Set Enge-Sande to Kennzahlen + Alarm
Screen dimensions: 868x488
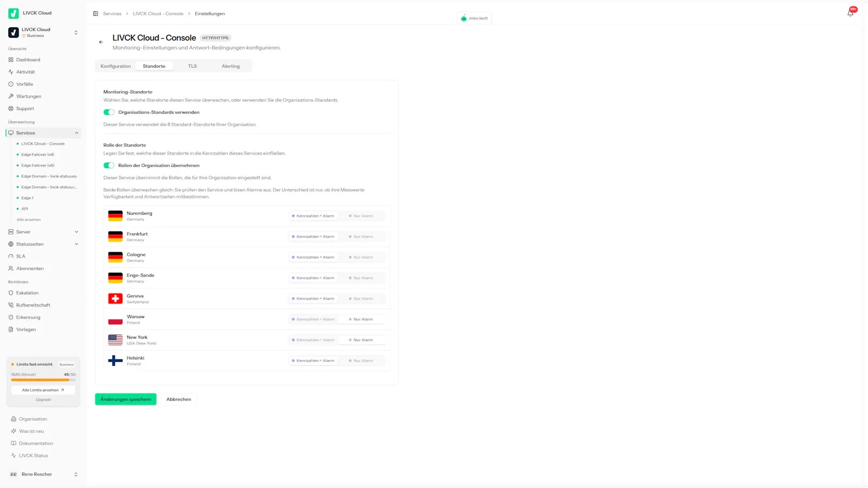[313, 278]
